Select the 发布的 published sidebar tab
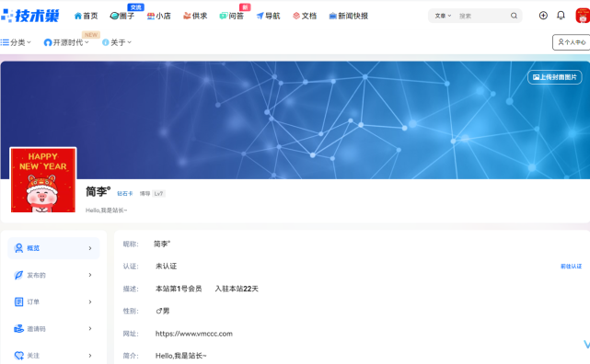The height and width of the screenshot is (364, 590). (53, 275)
